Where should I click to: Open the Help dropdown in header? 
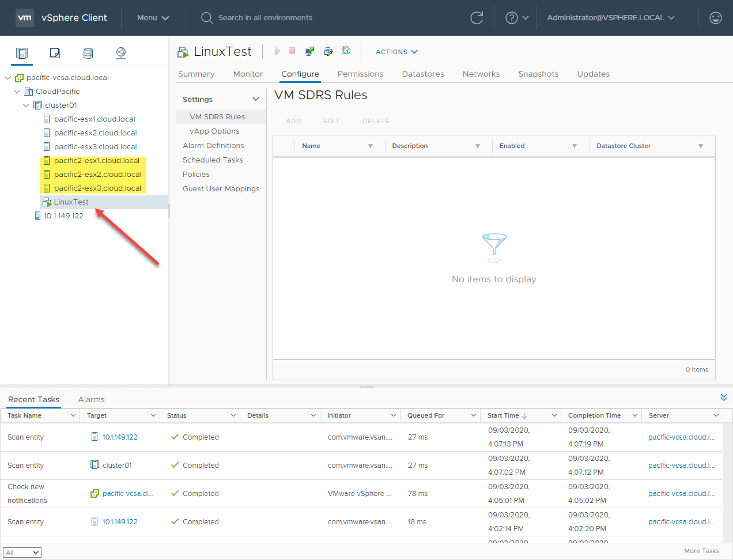(516, 18)
